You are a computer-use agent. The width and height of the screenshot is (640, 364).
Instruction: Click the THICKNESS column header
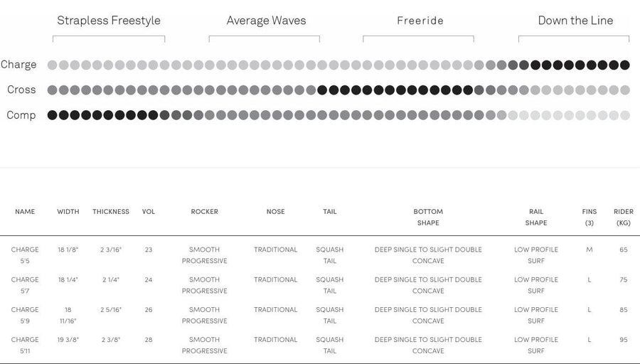[x=111, y=211]
